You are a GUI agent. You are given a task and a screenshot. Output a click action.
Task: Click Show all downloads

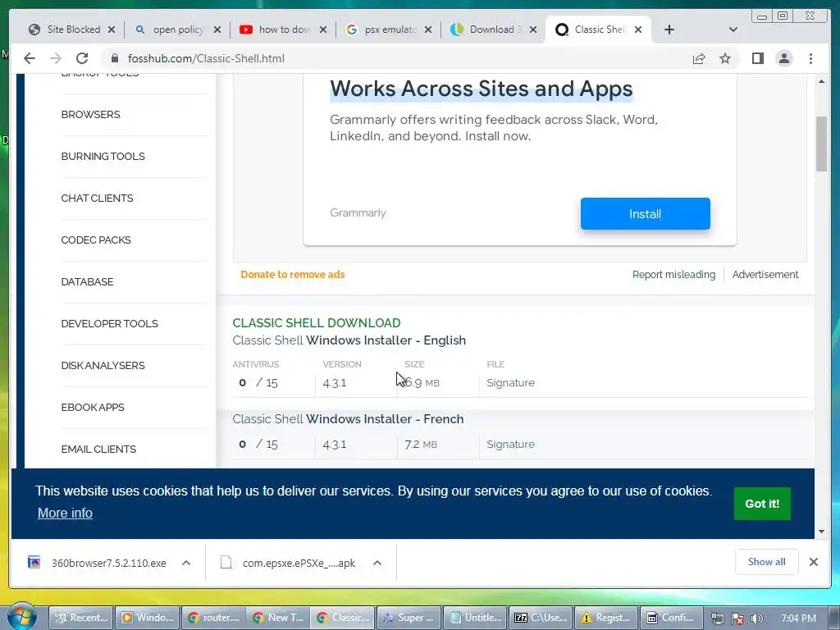click(x=767, y=561)
